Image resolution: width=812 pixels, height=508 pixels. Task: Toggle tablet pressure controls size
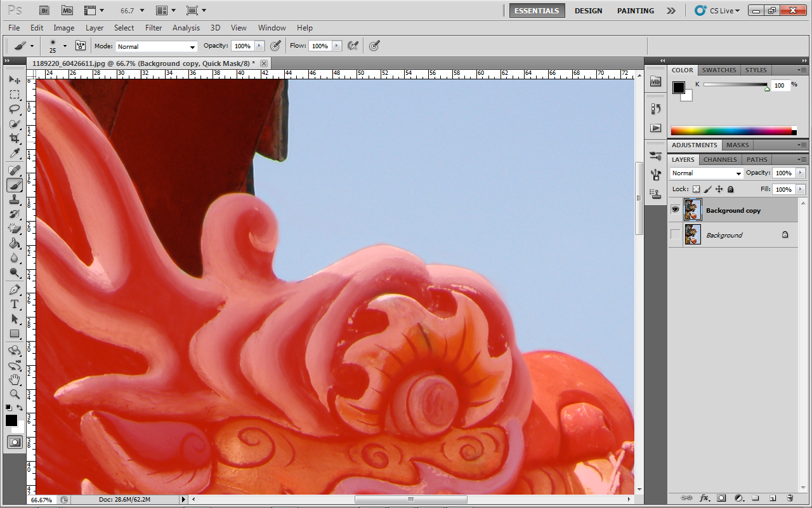[x=374, y=46]
